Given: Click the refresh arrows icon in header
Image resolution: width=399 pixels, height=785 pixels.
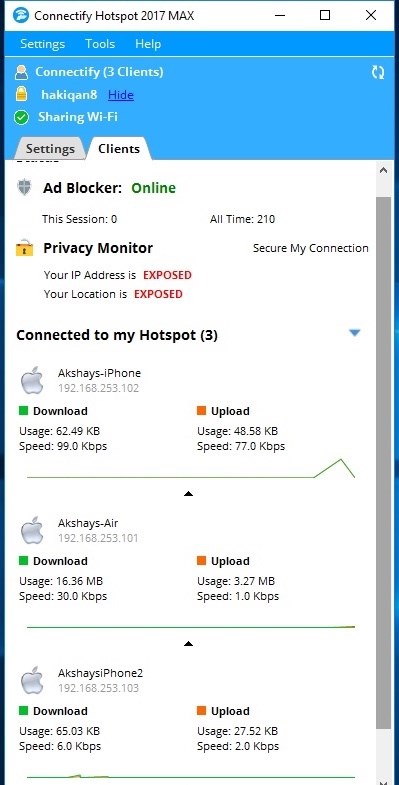Looking at the screenshot, I should click(377, 72).
